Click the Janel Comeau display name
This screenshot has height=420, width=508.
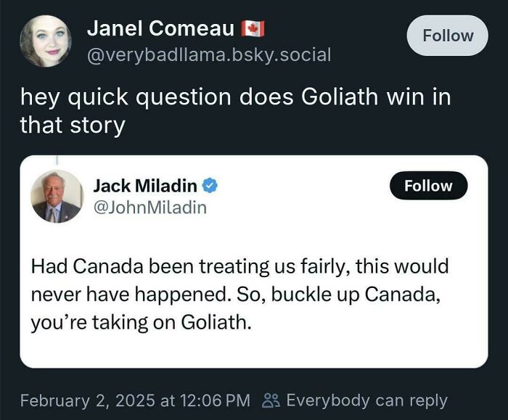[160, 28]
